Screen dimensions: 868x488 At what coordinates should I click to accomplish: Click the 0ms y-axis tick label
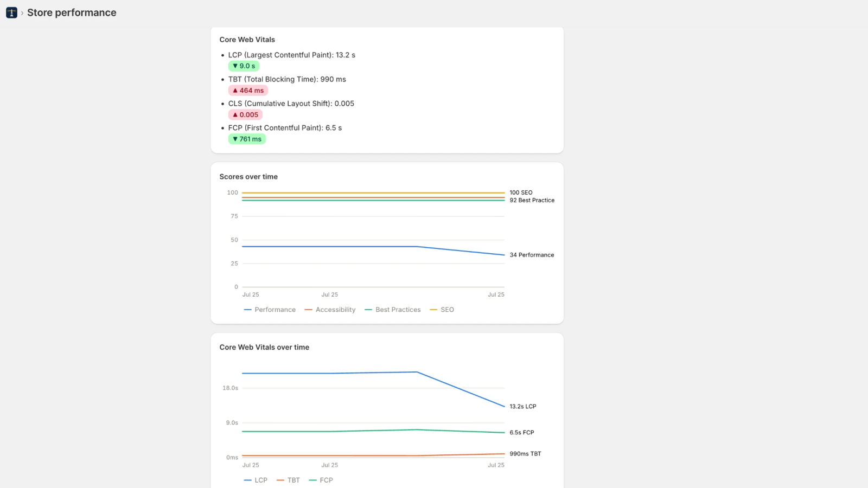tap(232, 458)
